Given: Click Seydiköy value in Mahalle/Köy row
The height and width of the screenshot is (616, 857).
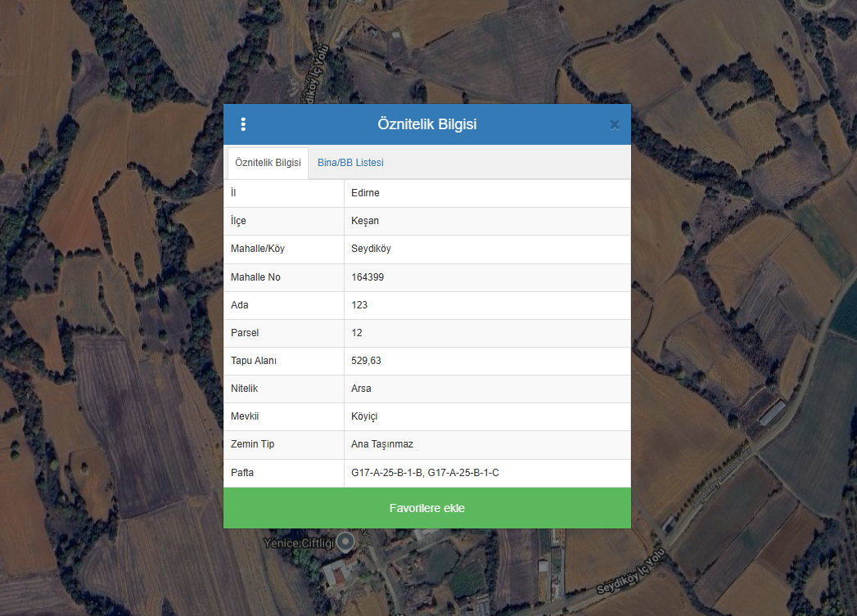Looking at the screenshot, I should pyautogui.click(x=371, y=249).
